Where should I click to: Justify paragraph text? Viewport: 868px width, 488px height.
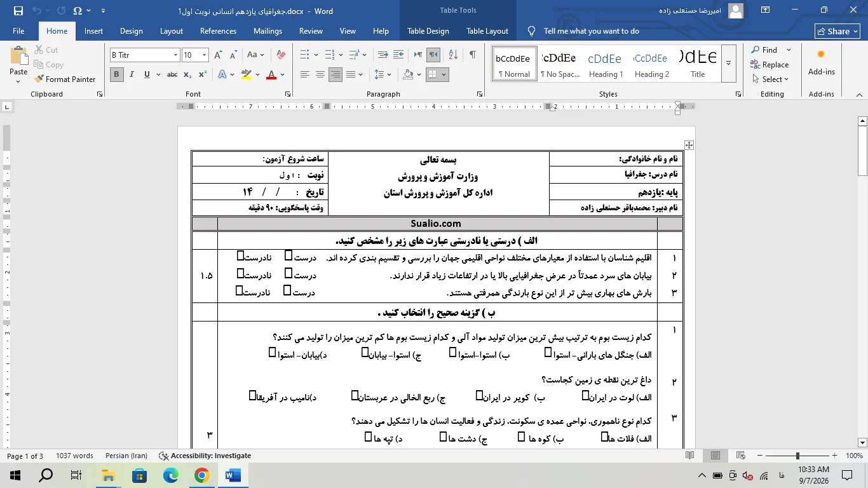350,74
